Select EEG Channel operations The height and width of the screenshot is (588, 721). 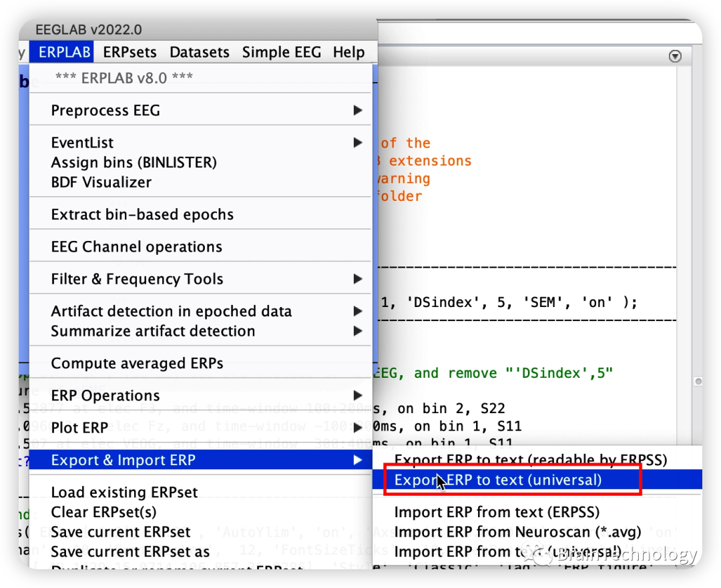[136, 247]
